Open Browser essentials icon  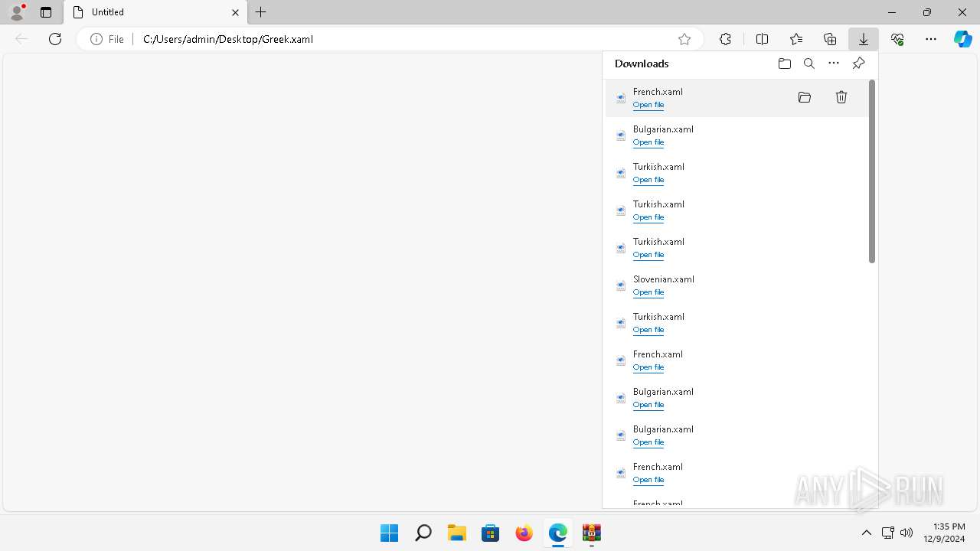click(897, 39)
